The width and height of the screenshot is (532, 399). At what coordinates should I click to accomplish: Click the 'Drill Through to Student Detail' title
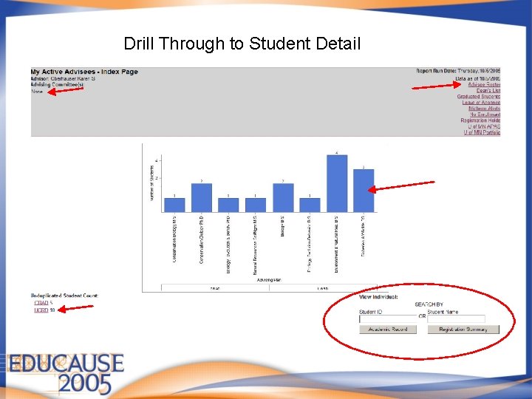pyautogui.click(x=242, y=44)
